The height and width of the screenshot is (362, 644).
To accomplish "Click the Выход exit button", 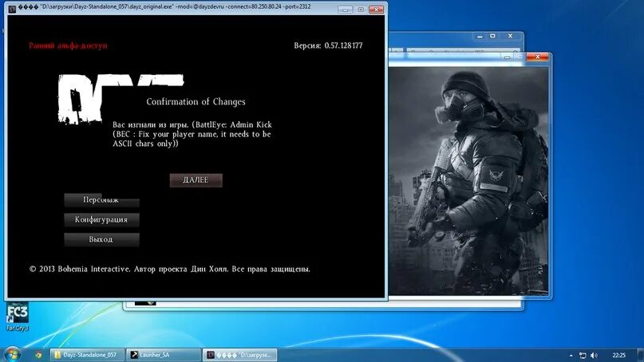I will [x=101, y=240].
